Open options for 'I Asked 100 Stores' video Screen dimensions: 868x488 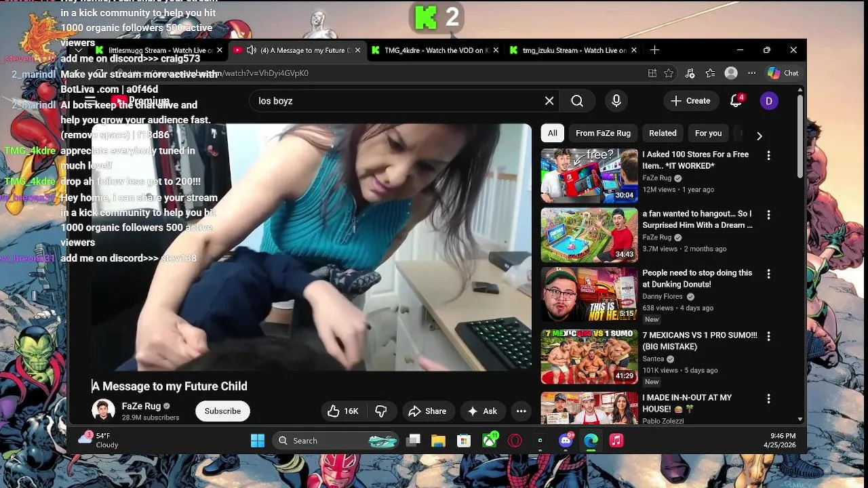pyautogui.click(x=768, y=156)
